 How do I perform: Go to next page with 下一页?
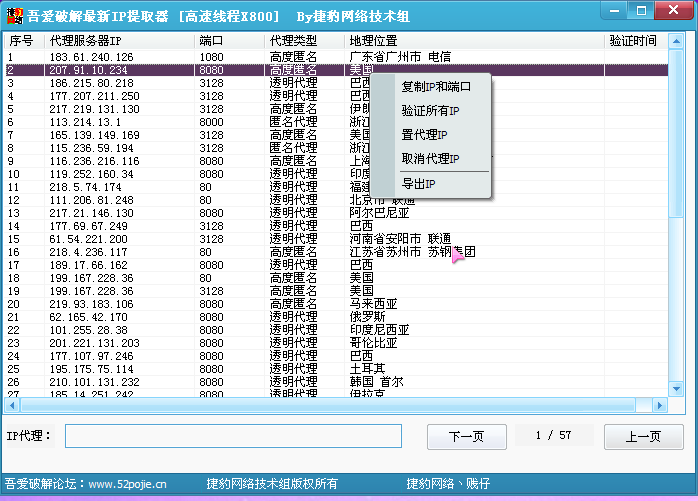[x=466, y=437]
